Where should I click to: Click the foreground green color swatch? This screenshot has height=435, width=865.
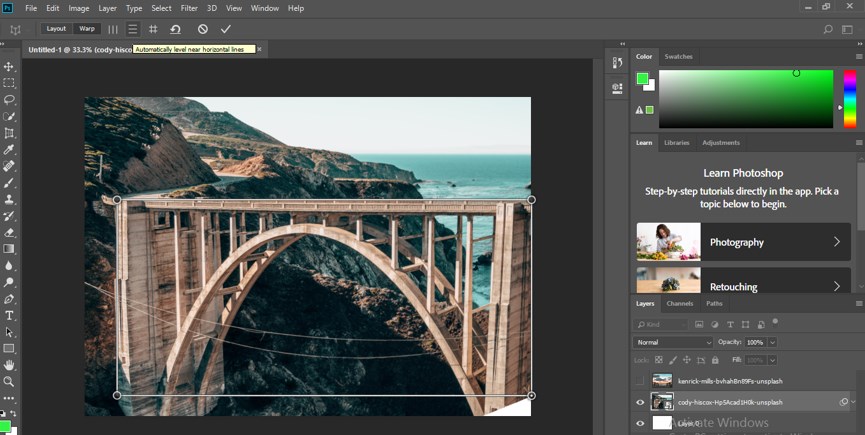(642, 79)
